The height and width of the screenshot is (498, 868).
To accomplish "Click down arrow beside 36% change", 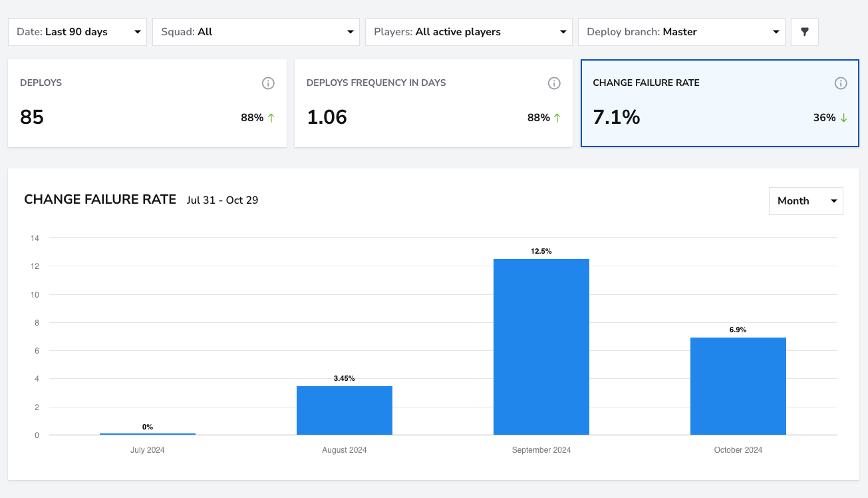I will 843,118.
